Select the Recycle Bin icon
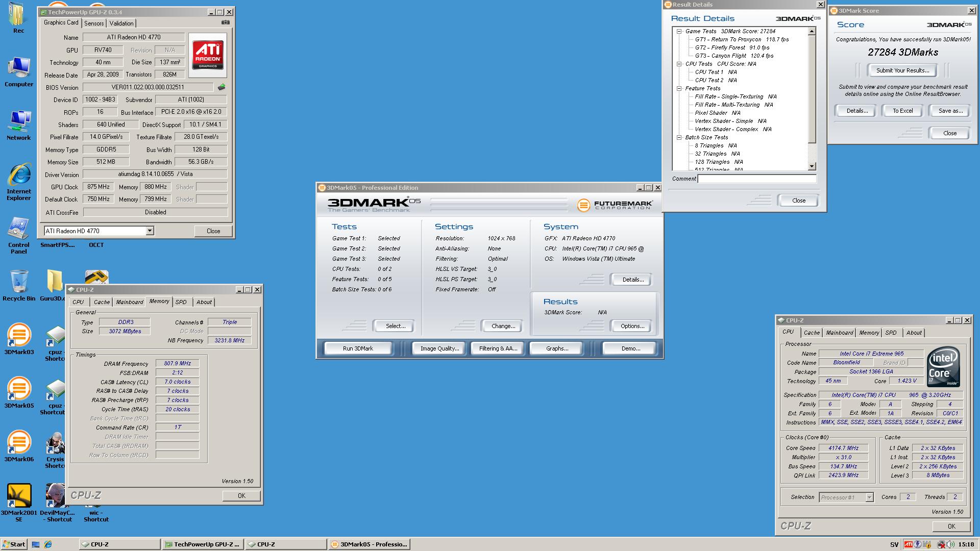The width and height of the screenshot is (980, 551). pyautogui.click(x=19, y=286)
